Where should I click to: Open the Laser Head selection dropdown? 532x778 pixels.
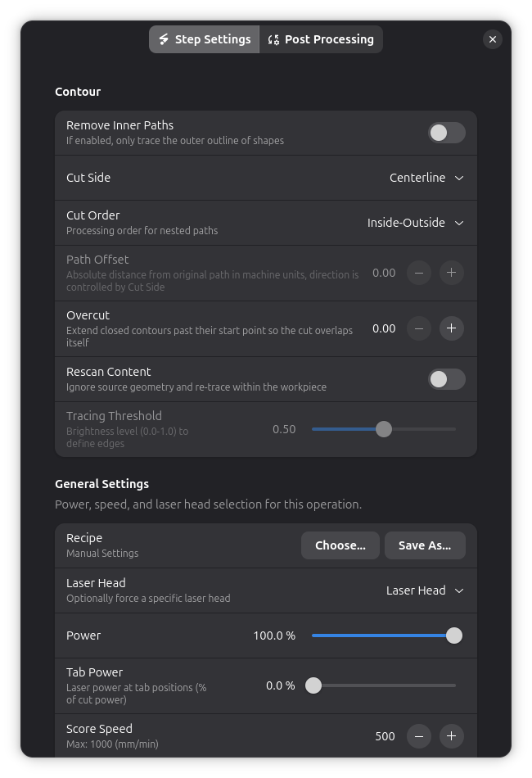[x=425, y=590]
